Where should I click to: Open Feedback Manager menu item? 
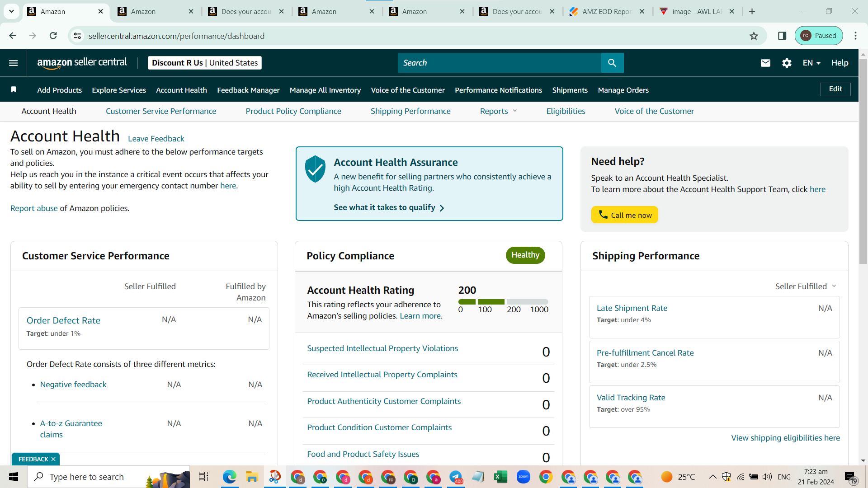click(248, 90)
